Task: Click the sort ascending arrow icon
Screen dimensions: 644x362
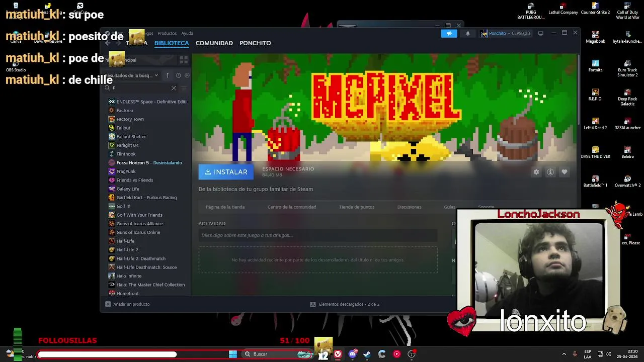Action: coord(168,75)
